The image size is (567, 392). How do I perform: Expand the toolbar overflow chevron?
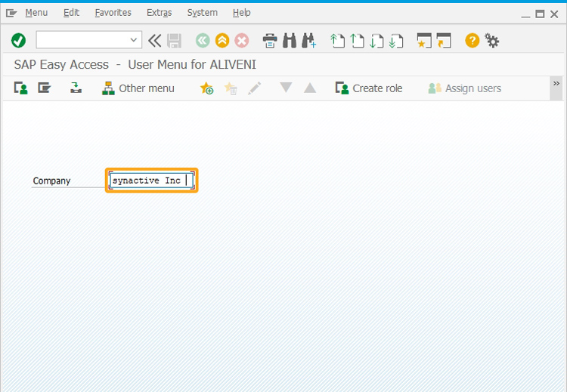coord(556,84)
